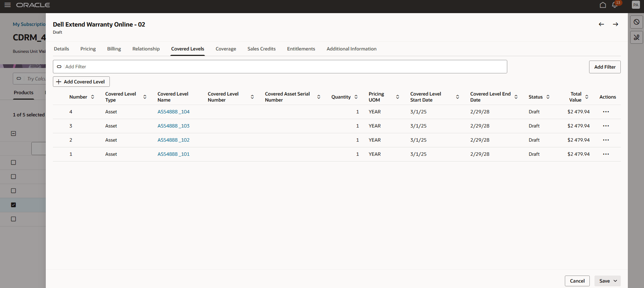Open the My Subscriptions breadcrumb link
The width and height of the screenshot is (644, 288).
coord(29,24)
